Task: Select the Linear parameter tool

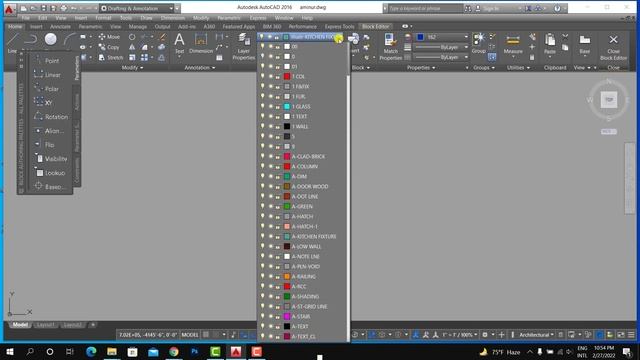Action: 47,75
